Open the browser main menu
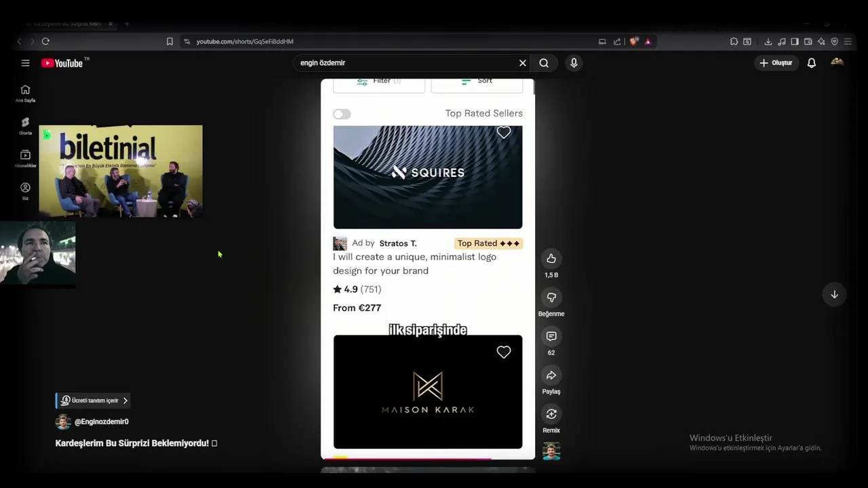 (x=848, y=41)
